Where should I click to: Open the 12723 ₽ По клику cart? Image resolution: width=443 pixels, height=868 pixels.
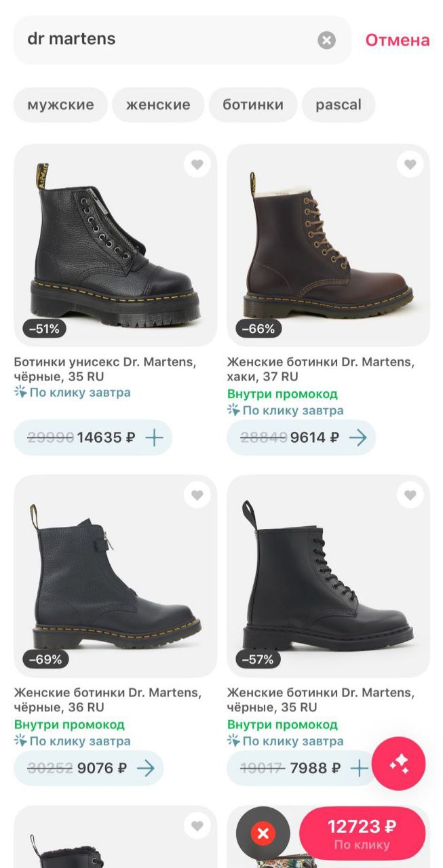click(x=362, y=833)
